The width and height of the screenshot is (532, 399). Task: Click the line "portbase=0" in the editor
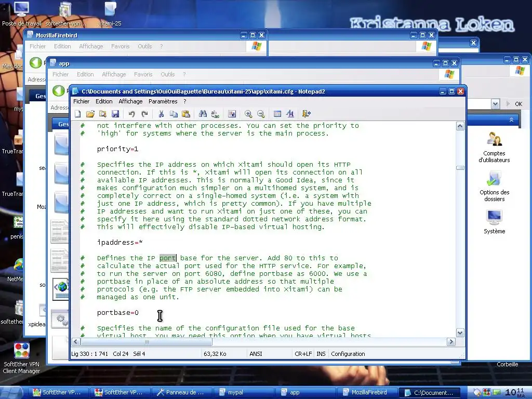tap(117, 313)
